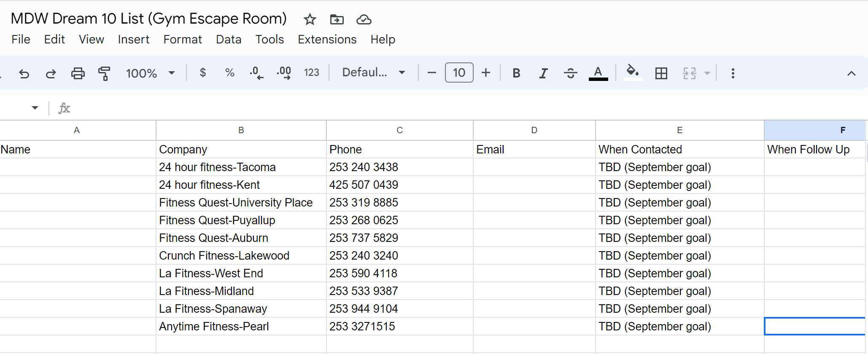Open the Extensions menu
Screen dimensions: 868x354
327,40
